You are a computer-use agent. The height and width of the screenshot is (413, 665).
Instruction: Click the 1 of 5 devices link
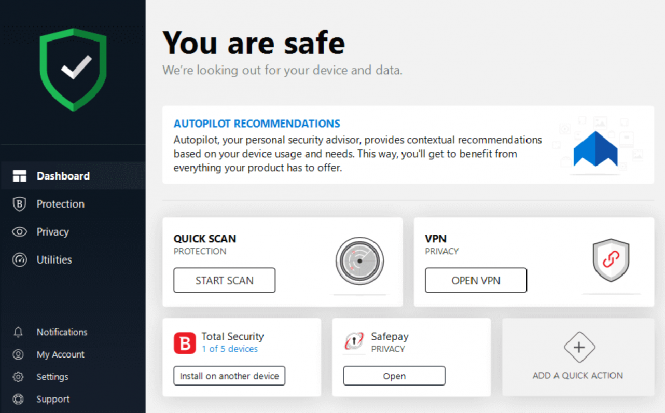229,349
